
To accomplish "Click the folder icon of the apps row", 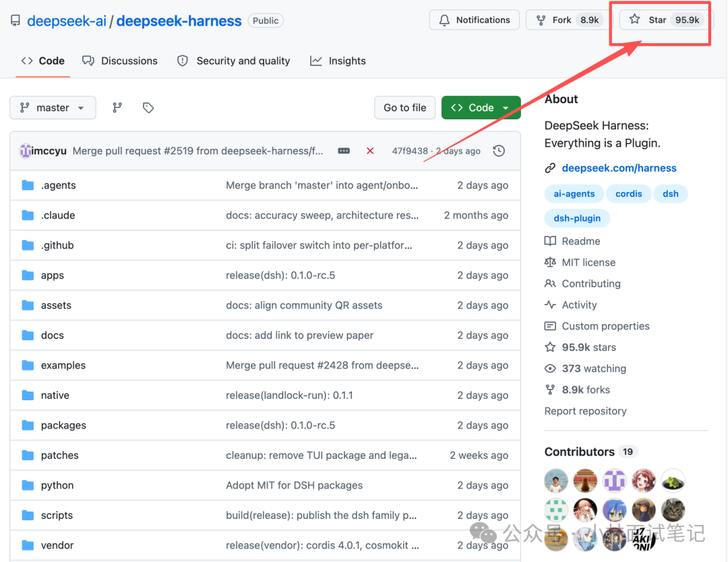I will tap(28, 275).
